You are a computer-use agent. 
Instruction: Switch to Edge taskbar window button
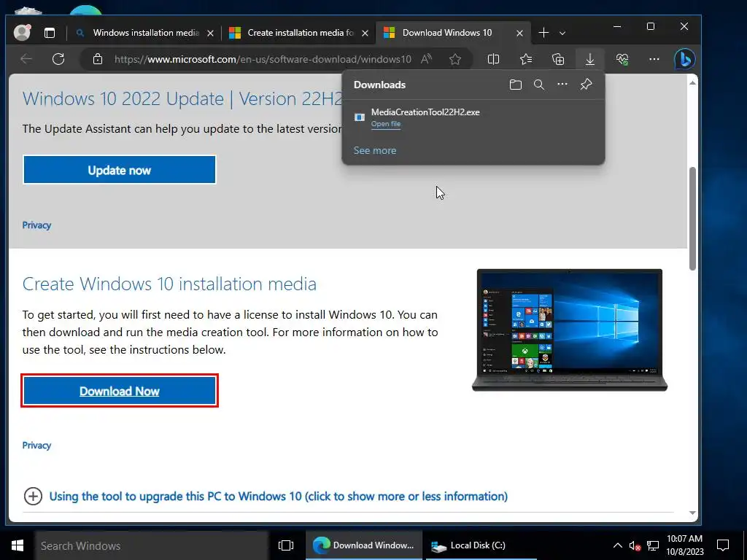point(363,545)
